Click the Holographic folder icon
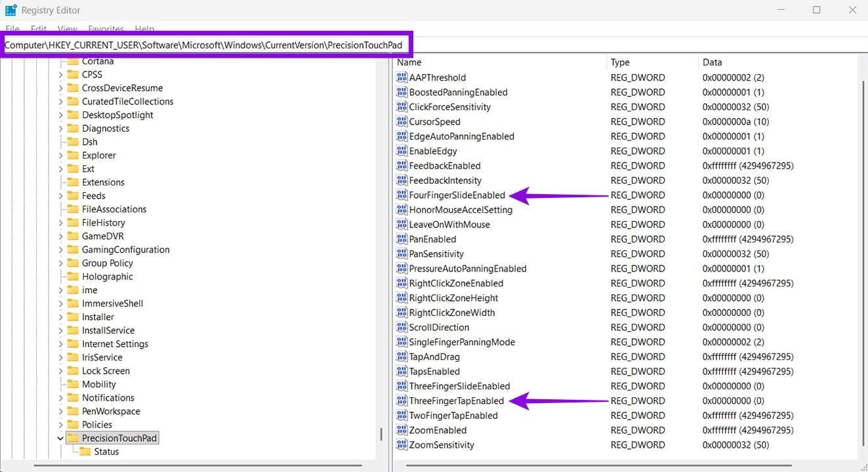868x472 pixels. pos(72,277)
